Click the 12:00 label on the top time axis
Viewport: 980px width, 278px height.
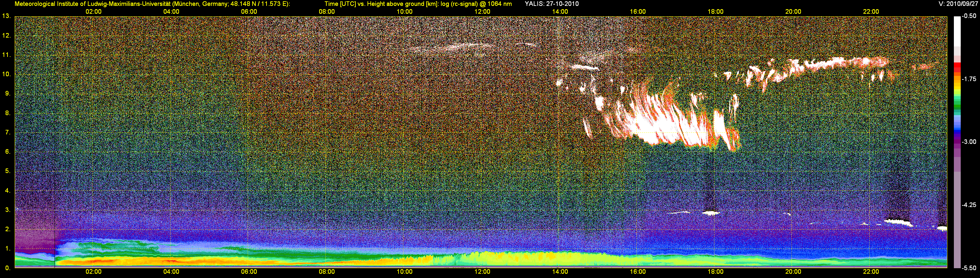point(482,11)
